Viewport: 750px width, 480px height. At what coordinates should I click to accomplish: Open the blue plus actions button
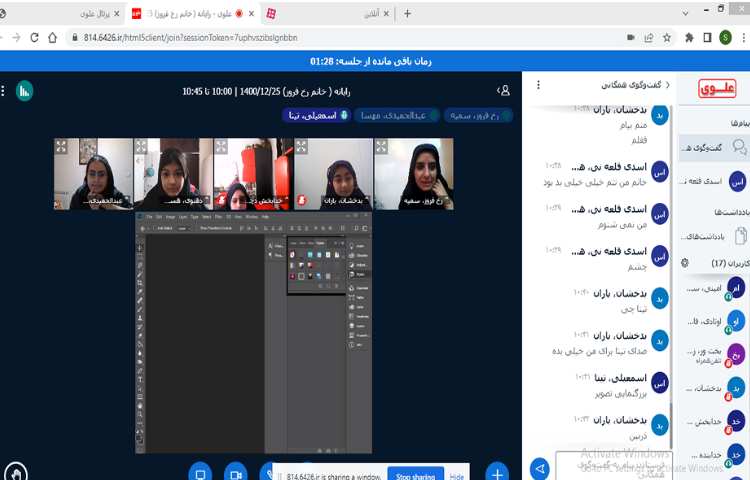[497, 472]
